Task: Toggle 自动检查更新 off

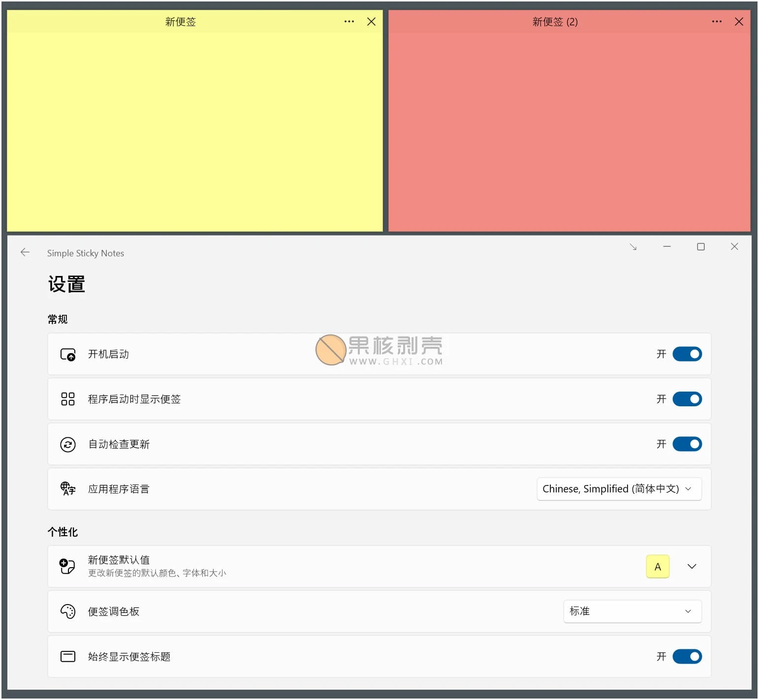Action: [687, 444]
